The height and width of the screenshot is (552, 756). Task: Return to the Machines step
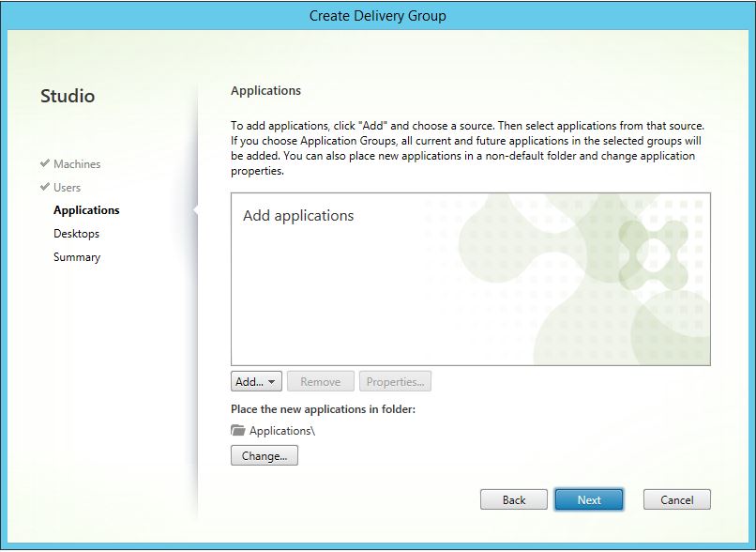pyautogui.click(x=76, y=163)
